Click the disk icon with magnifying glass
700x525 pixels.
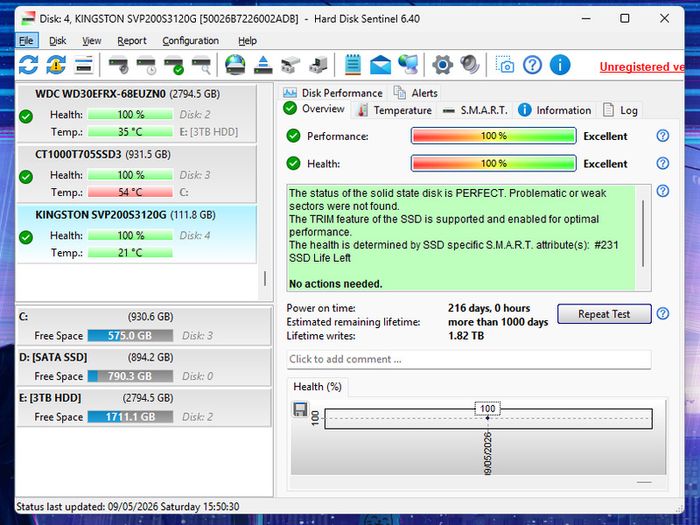[201, 65]
